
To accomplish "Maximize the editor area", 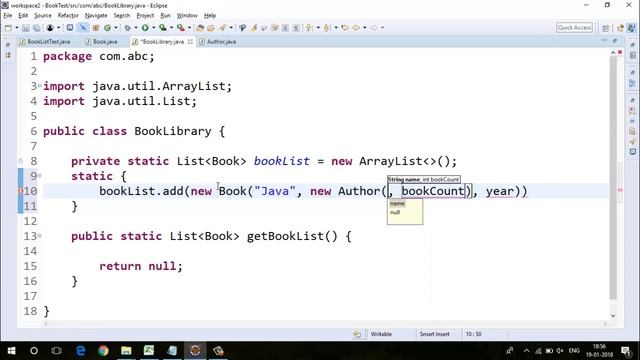I will coord(615,41).
